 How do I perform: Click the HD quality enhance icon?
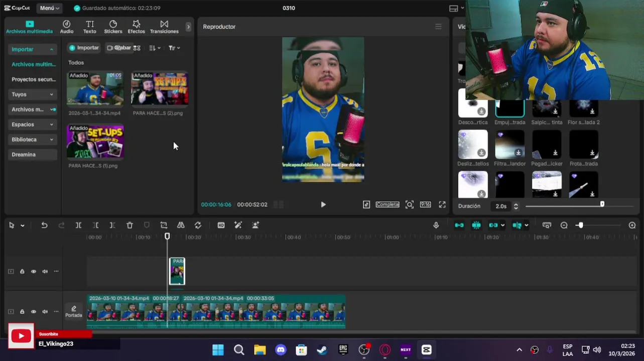[x=221, y=225]
